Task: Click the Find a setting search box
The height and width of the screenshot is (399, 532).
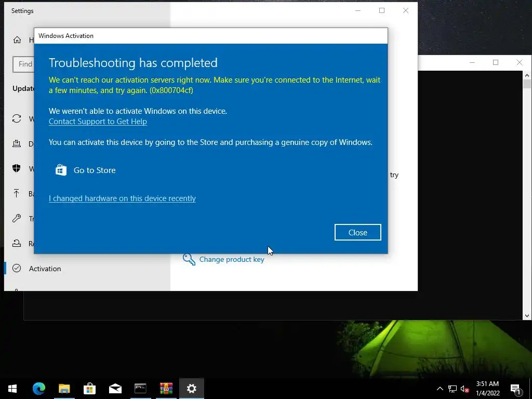Action: (24, 64)
